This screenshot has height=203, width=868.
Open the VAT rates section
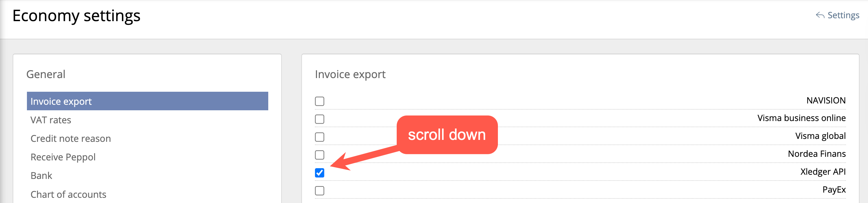51,120
